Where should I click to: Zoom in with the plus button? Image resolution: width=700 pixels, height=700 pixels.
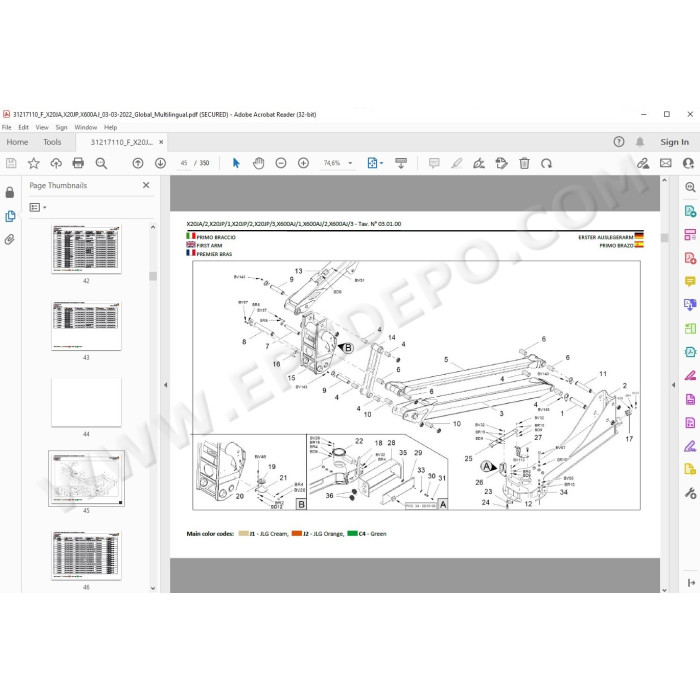pyautogui.click(x=303, y=163)
